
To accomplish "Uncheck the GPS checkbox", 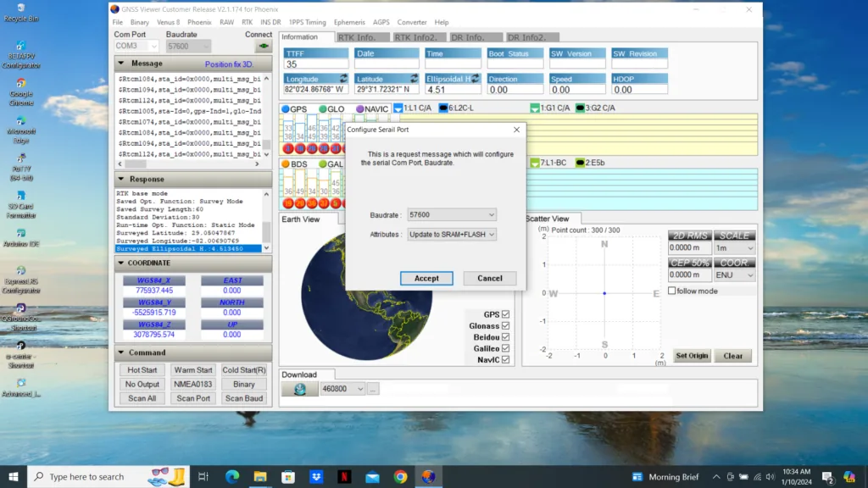I will pyautogui.click(x=505, y=314).
